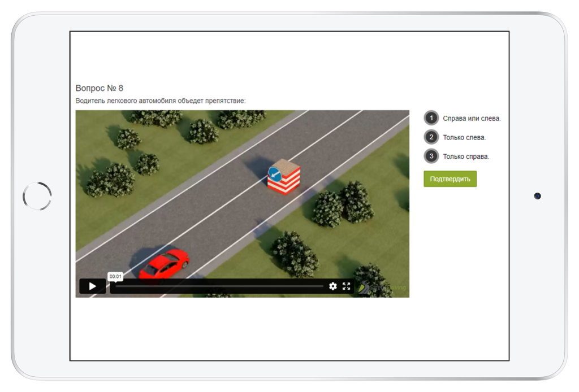Click the red car in video
The image size is (579, 392).
pos(164,264)
